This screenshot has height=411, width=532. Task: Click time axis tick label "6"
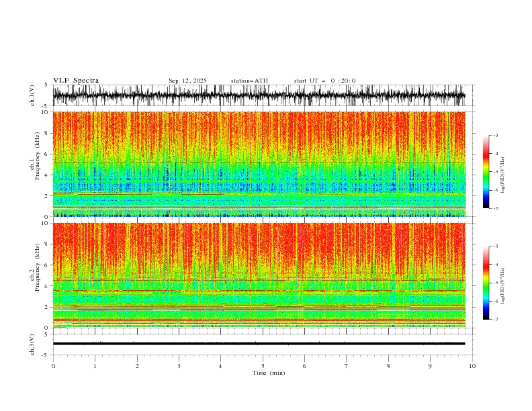coord(304,366)
